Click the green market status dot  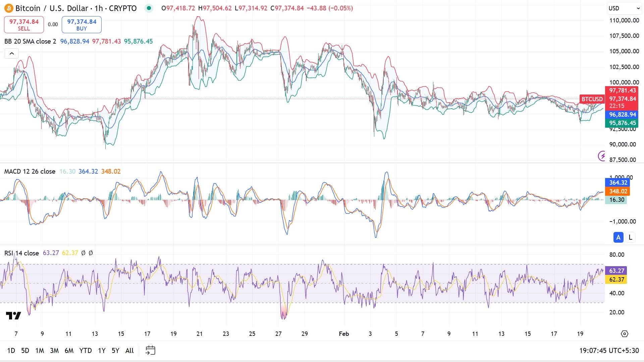[149, 8]
